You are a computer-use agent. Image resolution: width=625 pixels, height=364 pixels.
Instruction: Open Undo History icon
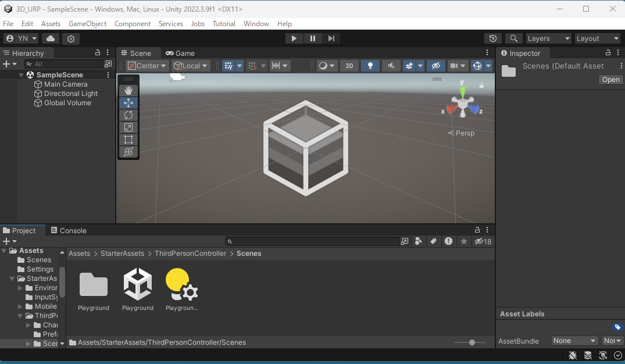pyautogui.click(x=493, y=38)
